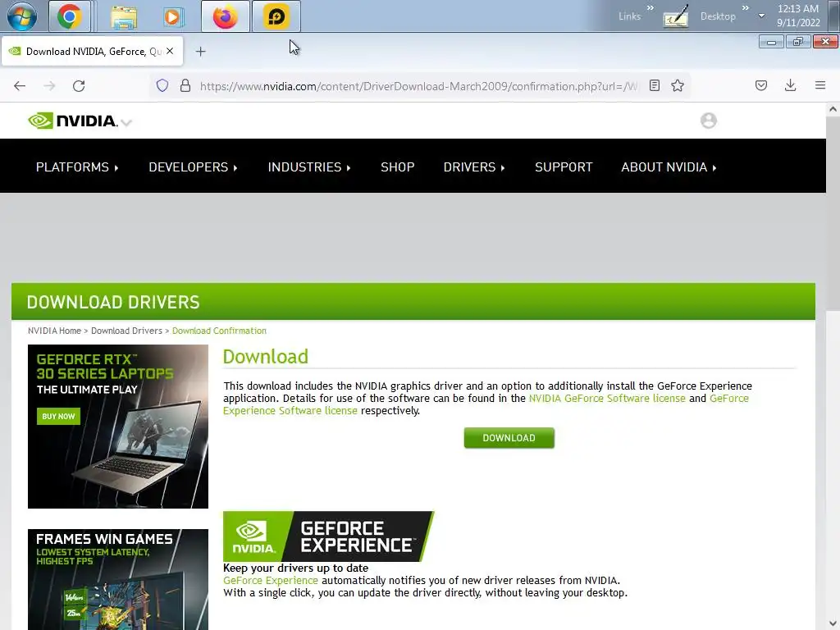The height and width of the screenshot is (630, 840).
Task: Expand the chevron beside NVIDIA logo
Action: point(126,123)
